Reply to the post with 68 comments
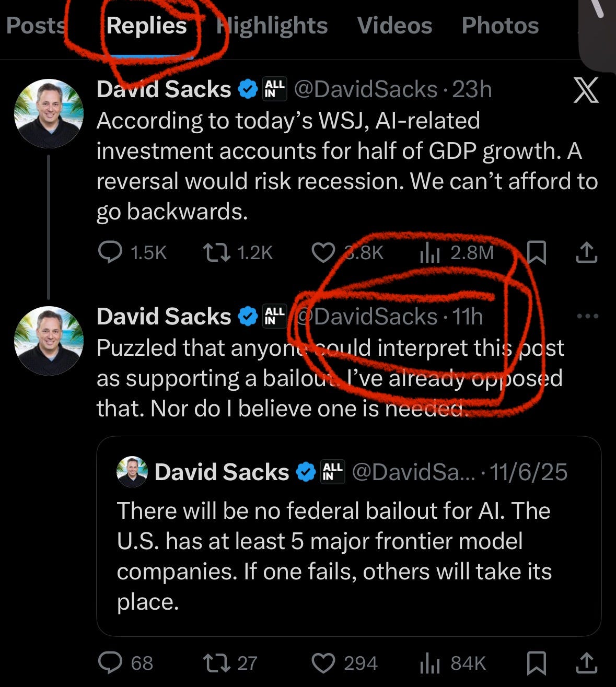 [x=126, y=663]
